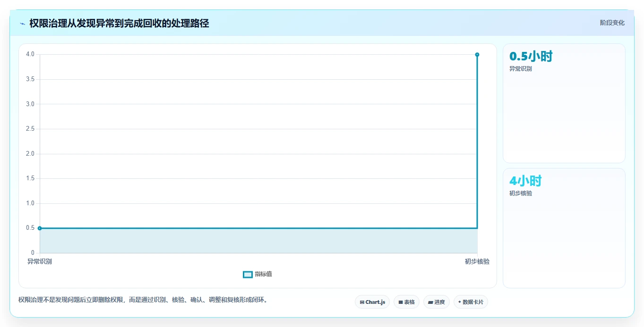Click the 异常识别 x-axis label
The height and width of the screenshot is (327, 644).
(40, 261)
